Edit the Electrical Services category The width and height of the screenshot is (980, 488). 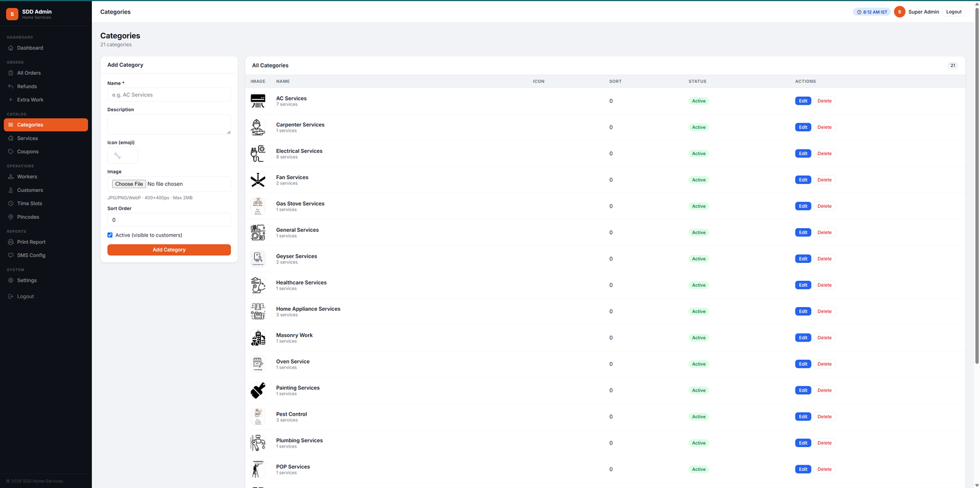click(803, 154)
